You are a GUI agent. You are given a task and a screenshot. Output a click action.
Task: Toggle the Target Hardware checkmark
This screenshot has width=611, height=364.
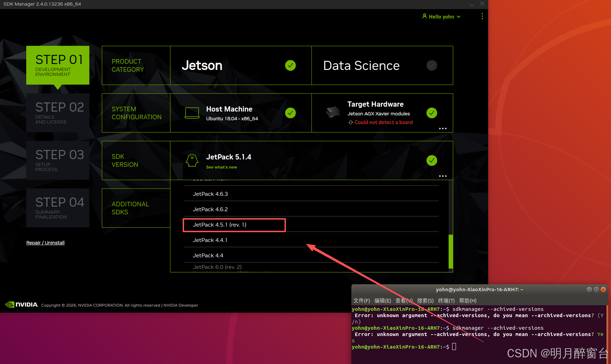(x=432, y=113)
